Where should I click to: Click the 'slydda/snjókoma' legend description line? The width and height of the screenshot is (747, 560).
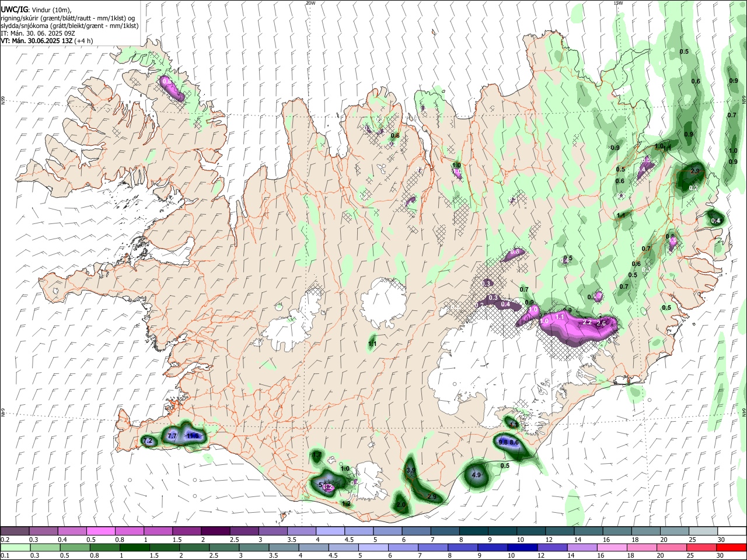[x=69, y=26]
